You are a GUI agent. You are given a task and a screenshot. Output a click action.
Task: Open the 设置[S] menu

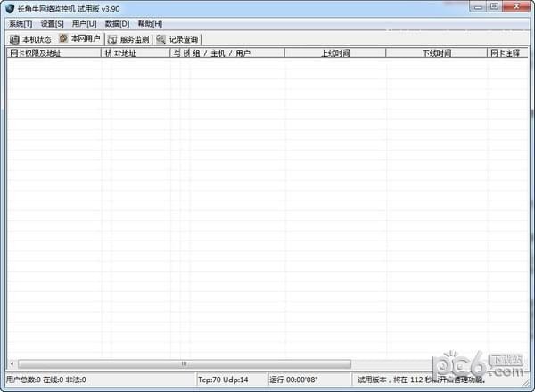click(x=52, y=24)
